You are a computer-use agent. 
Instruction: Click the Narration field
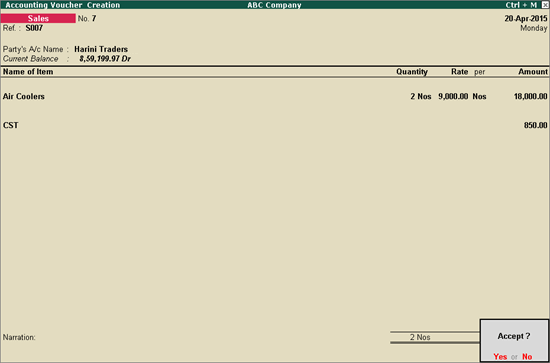[196, 337]
